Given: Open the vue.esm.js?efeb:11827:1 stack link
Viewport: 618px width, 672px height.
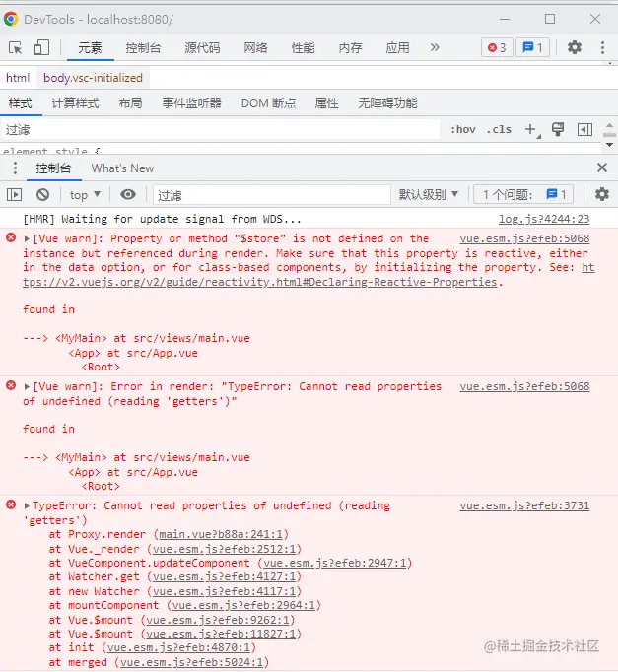Looking at the screenshot, I should (221, 634).
